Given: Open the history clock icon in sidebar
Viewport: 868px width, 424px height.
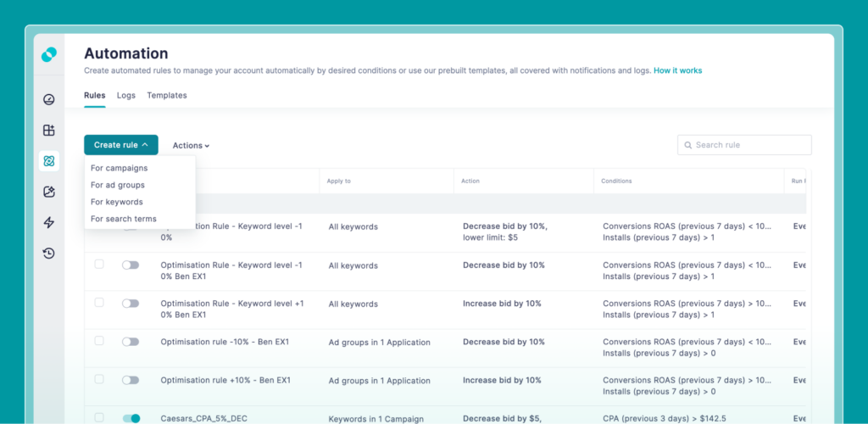Looking at the screenshot, I should pyautogui.click(x=48, y=254).
